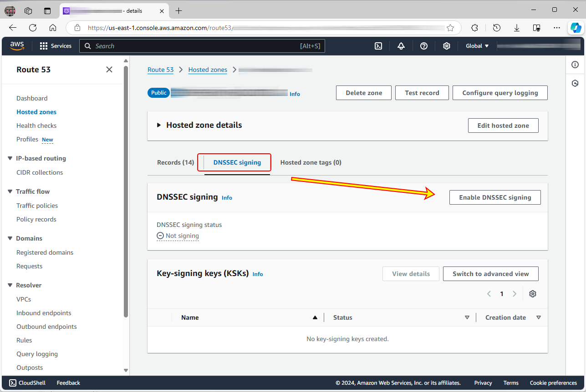This screenshot has width=586, height=392.
Task: Click the AWS home logo
Action: [17, 45]
